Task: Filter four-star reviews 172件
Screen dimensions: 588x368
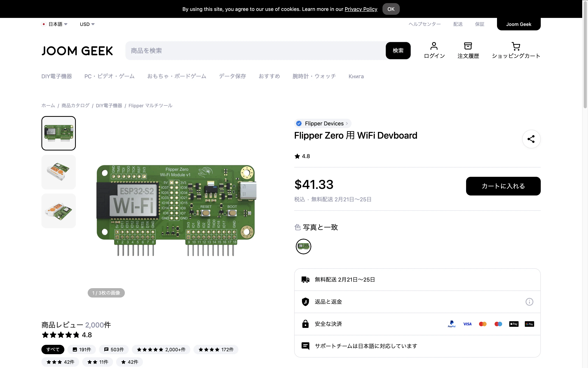Action: click(x=216, y=350)
